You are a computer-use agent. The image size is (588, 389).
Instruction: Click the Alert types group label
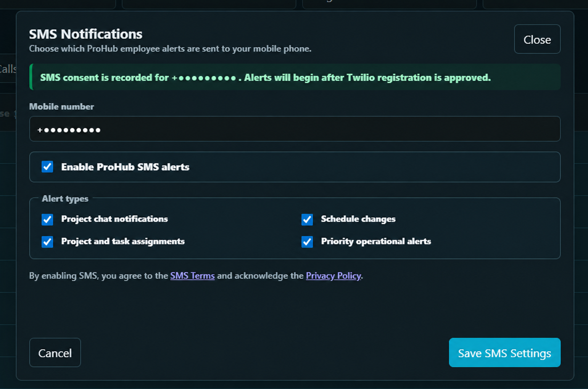(x=65, y=199)
